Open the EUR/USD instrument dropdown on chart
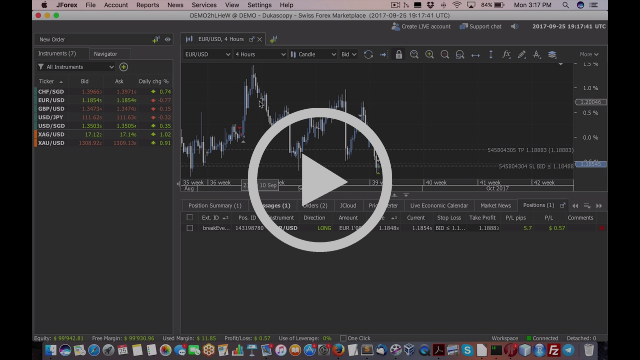 tap(207, 54)
